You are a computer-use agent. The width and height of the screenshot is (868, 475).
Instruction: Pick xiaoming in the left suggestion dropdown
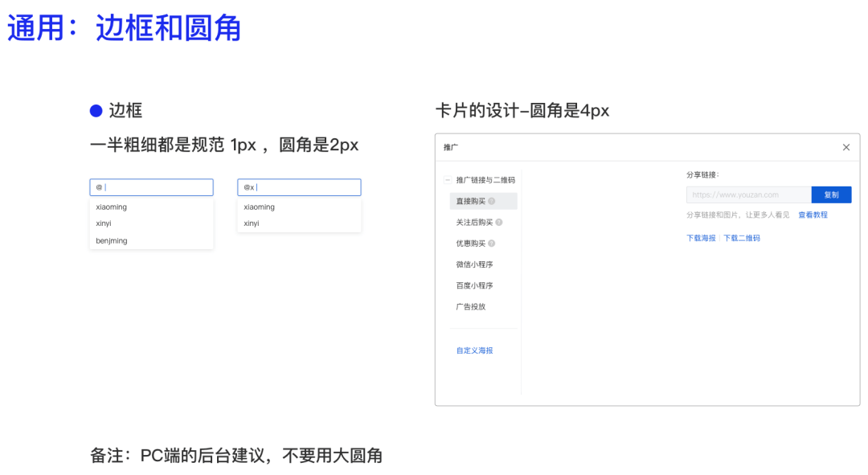click(112, 207)
